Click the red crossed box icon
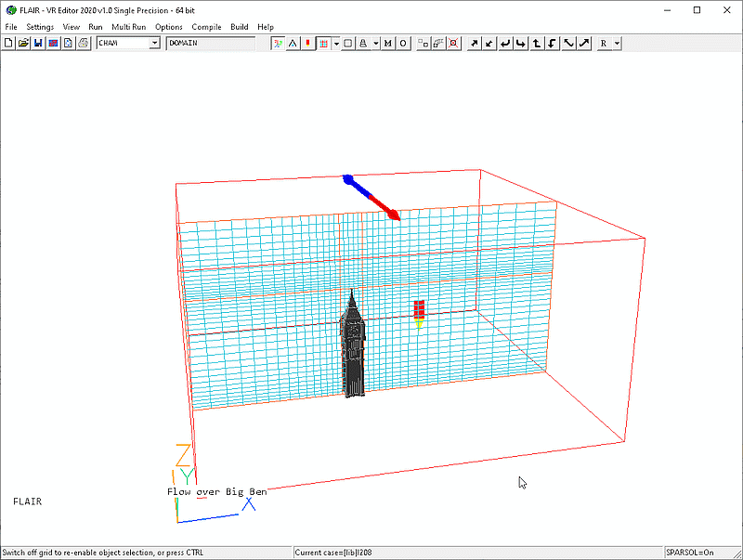This screenshot has width=743, height=560. coord(453,43)
